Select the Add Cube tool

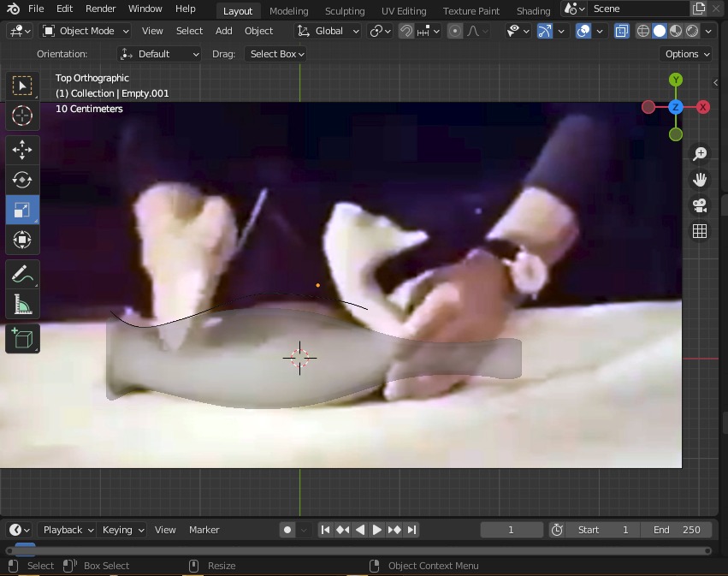pos(22,339)
